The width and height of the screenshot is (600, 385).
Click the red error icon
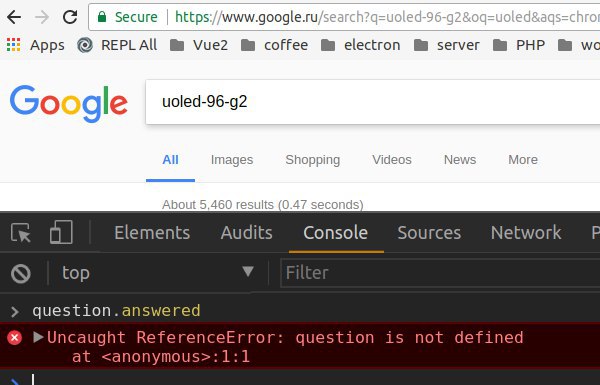click(x=15, y=338)
